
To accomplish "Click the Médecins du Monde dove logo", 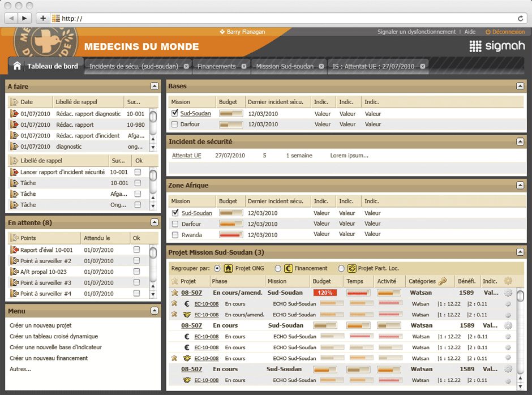I will (x=46, y=42).
